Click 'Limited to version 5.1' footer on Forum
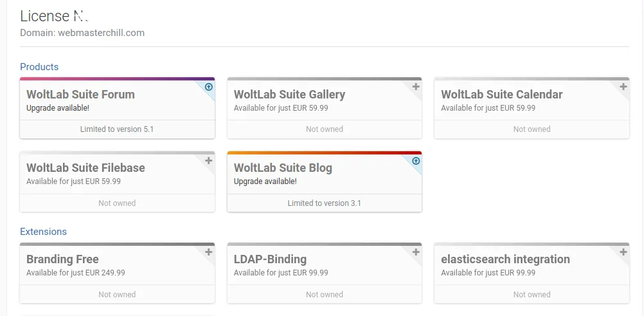Screen dimensions: 644x316 click(x=117, y=129)
